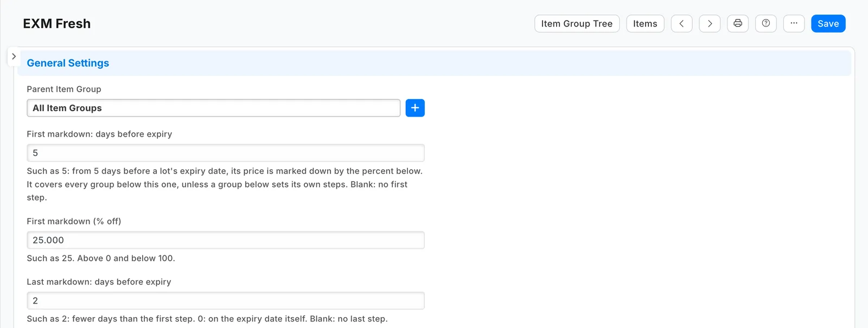Edit Last markdown days before expiry field
This screenshot has height=328, width=868.
(x=226, y=300)
